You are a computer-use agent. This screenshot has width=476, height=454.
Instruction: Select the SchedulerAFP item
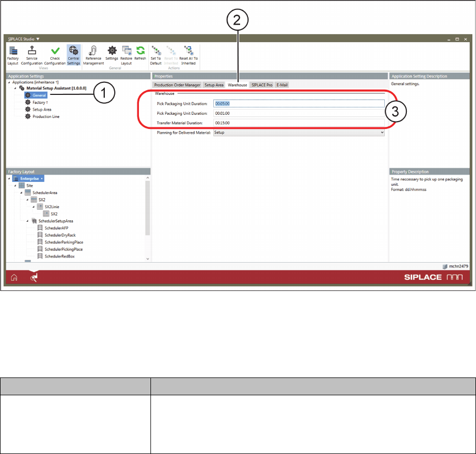tap(53, 228)
